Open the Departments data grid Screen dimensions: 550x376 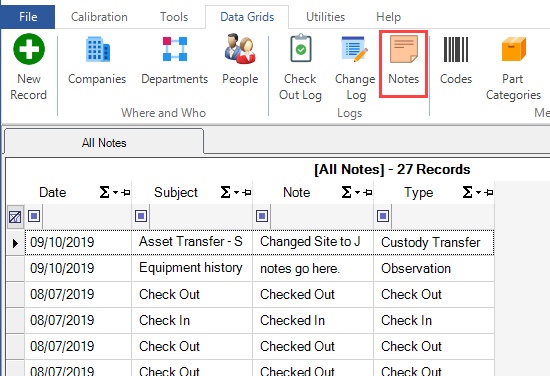tap(175, 60)
